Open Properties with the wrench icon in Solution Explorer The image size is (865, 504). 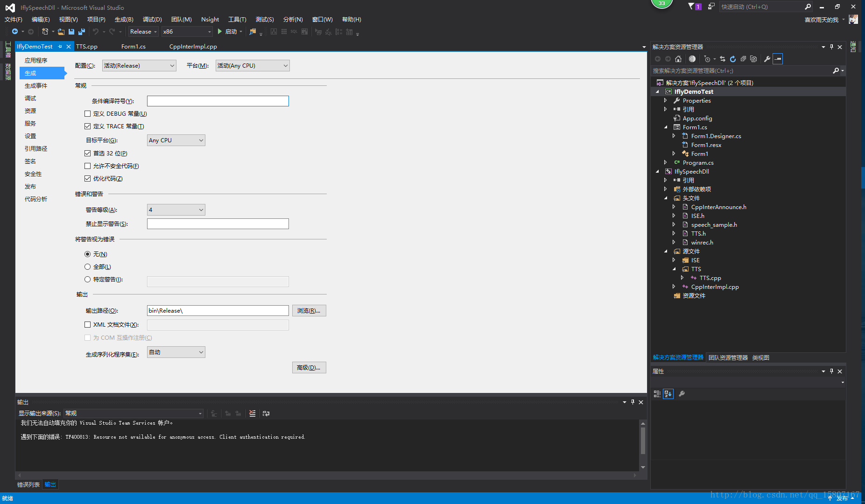coord(767,59)
